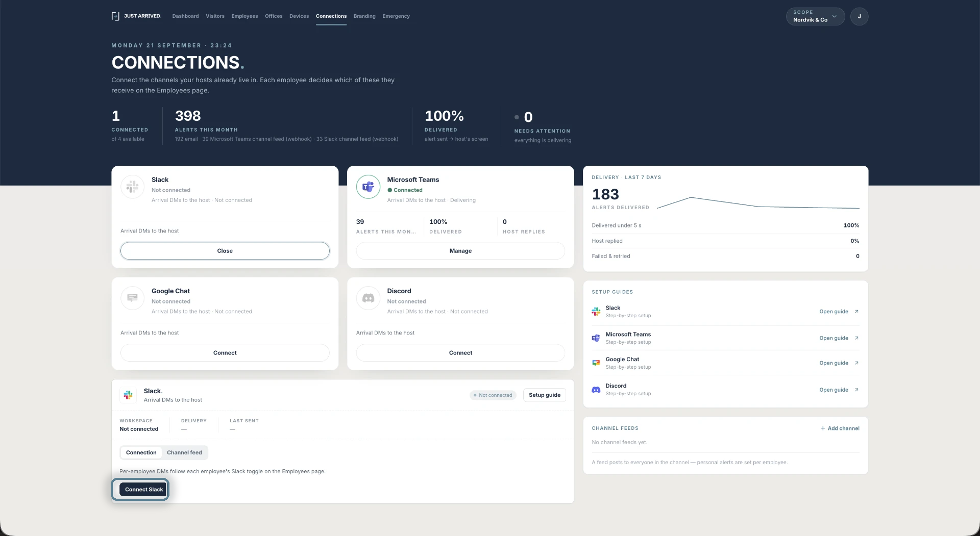This screenshot has width=980, height=536.
Task: Open the Branding nav item
Action: click(x=364, y=16)
